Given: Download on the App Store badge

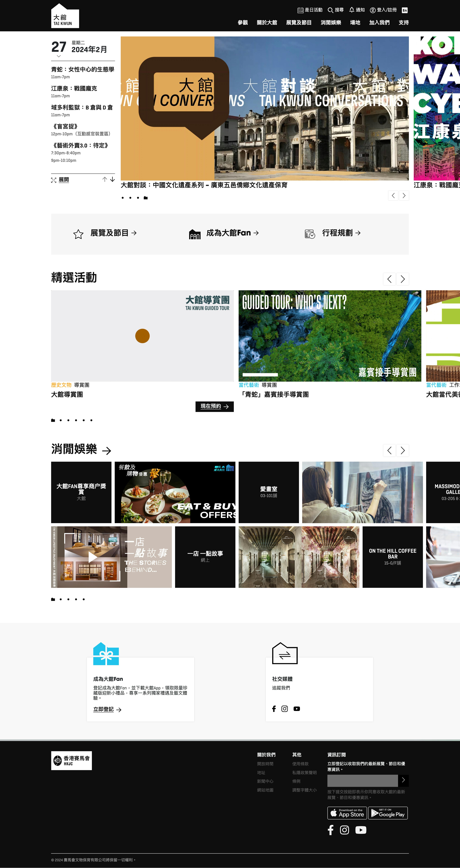Looking at the screenshot, I should pos(347,813).
